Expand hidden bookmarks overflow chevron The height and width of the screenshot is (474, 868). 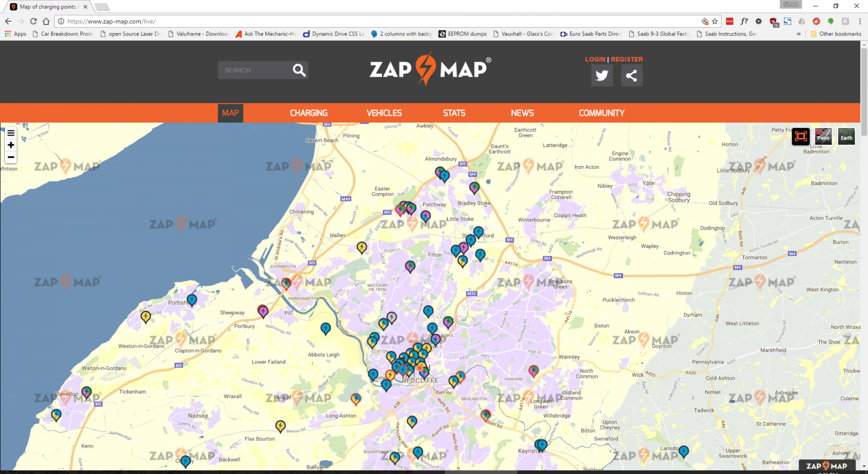click(x=799, y=34)
